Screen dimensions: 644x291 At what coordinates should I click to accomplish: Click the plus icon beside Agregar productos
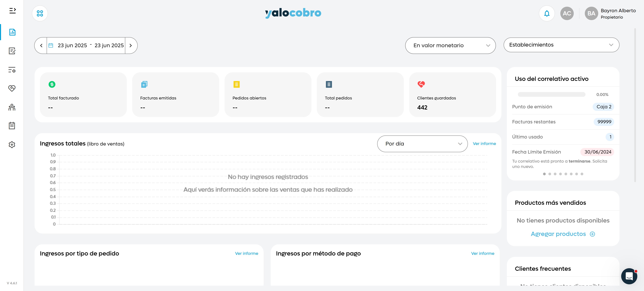coord(592,234)
